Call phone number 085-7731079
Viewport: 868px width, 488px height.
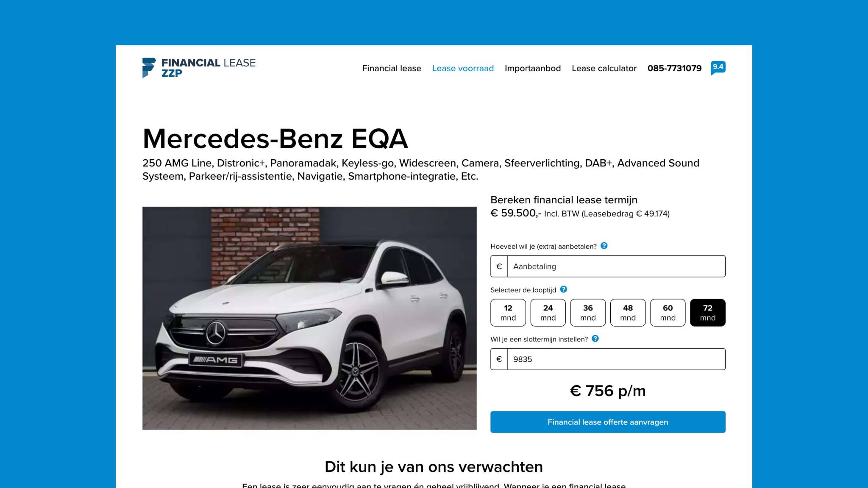point(674,68)
